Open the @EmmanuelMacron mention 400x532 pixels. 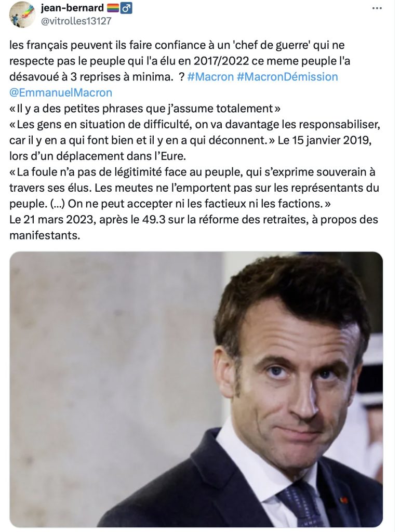click(x=61, y=92)
